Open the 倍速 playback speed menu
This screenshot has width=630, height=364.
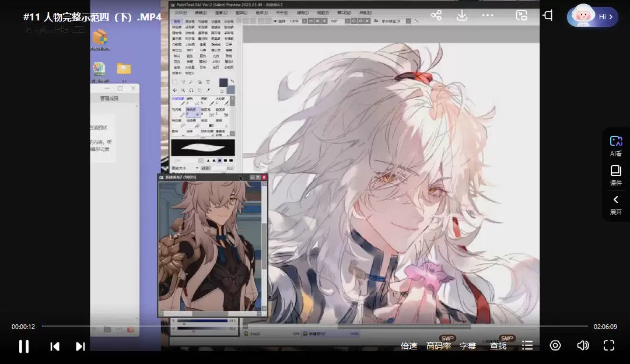[409, 346]
